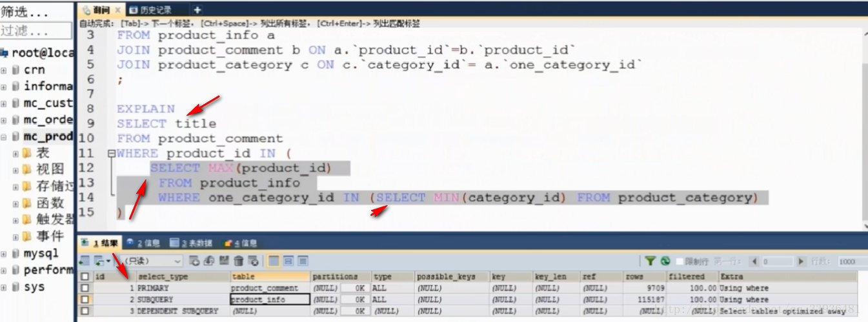Click the green filter funnel icon
Viewport: 868px width, 322px height.
click(x=650, y=261)
